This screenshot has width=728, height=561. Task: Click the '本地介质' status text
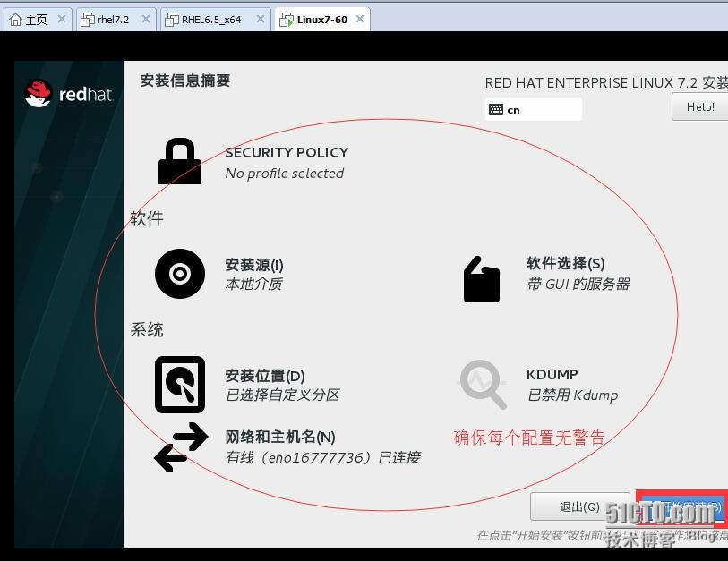pos(254,284)
